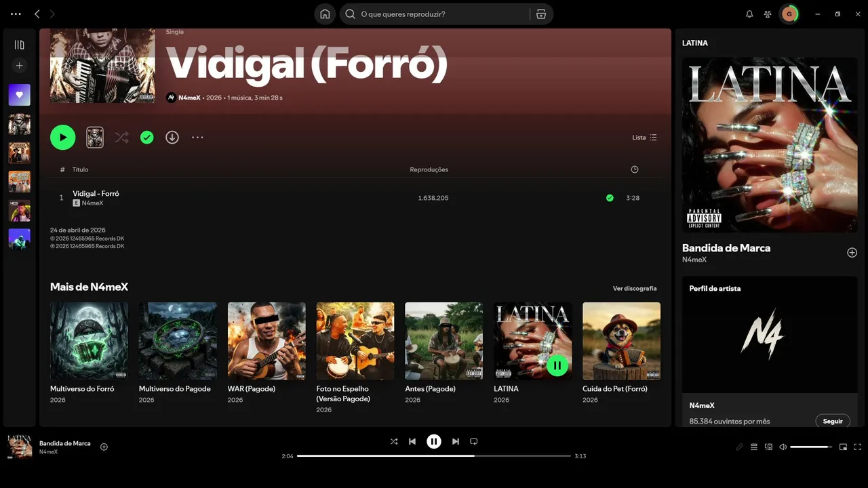The width and height of the screenshot is (868, 488).
Task: Select the Vidigal - Forró track title
Action: [x=96, y=194]
